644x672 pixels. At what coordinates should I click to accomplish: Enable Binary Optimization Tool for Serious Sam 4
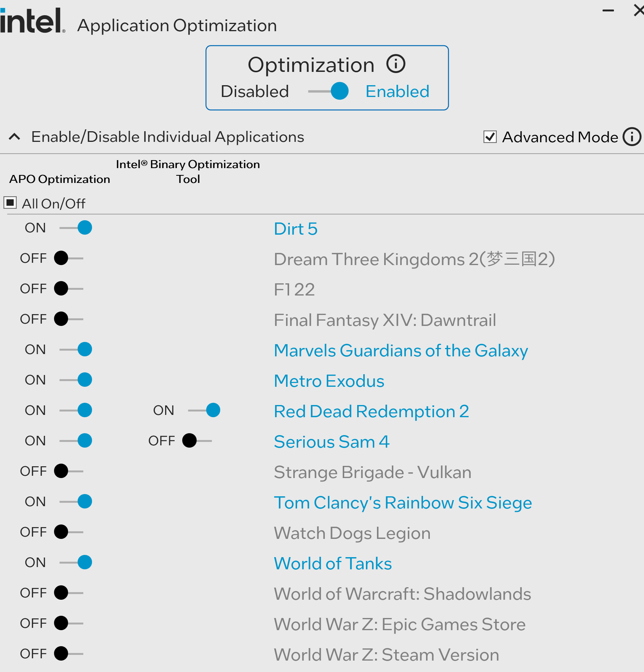coord(197,441)
